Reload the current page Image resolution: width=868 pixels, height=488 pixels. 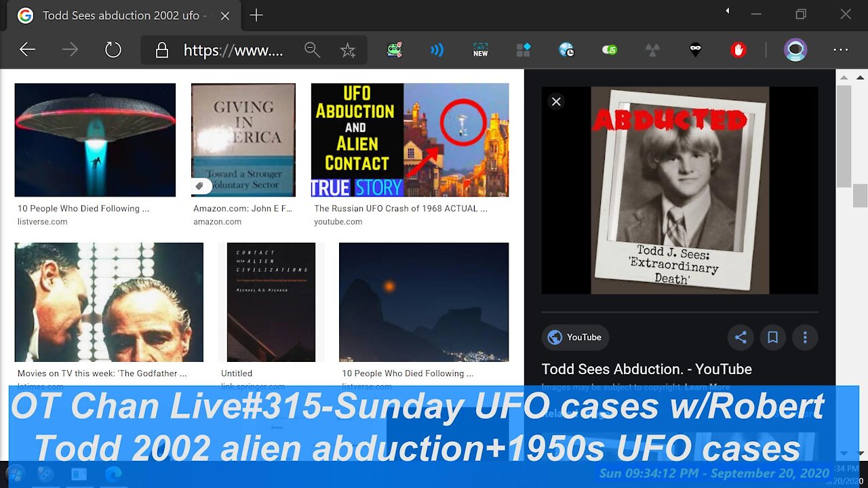[113, 49]
